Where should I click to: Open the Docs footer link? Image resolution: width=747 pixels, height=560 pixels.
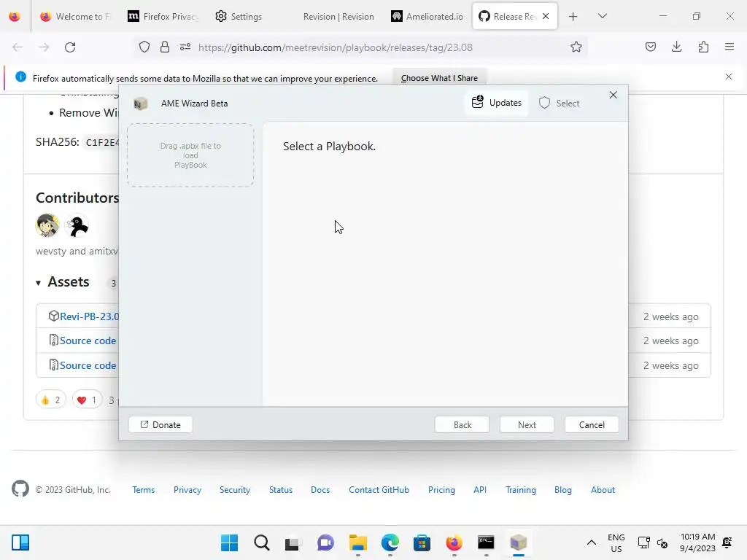pos(320,489)
